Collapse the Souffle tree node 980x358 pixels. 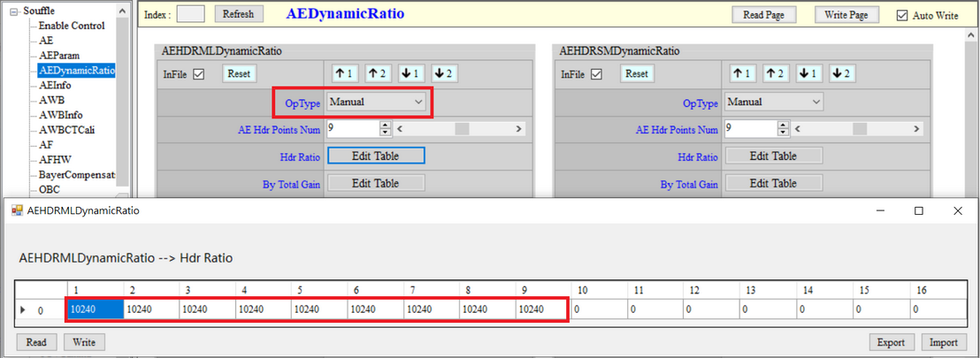[14, 11]
